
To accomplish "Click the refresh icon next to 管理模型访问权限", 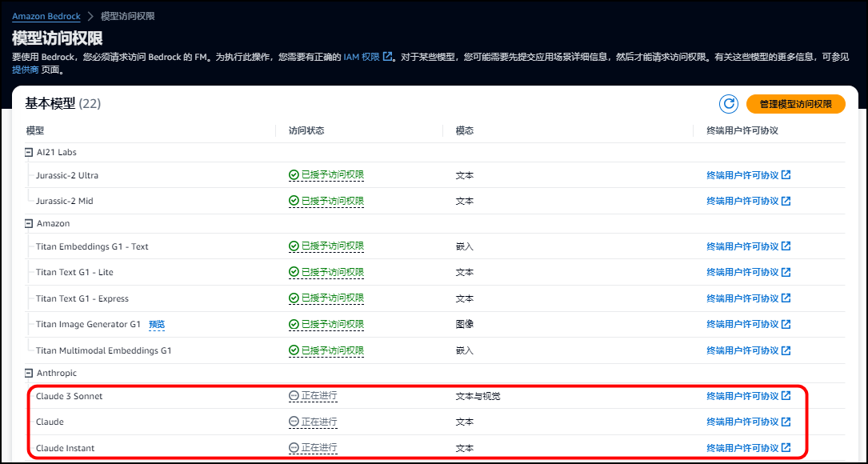I will pyautogui.click(x=729, y=103).
